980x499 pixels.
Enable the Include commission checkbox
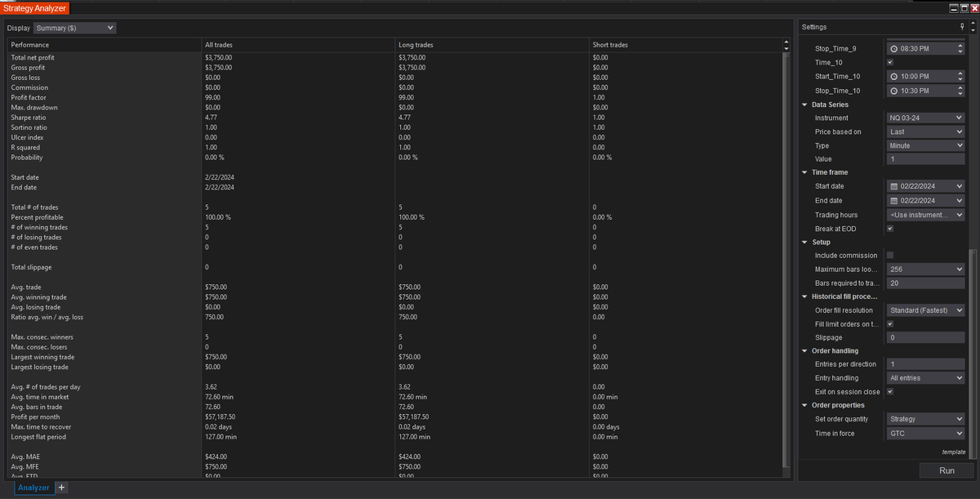coord(890,256)
